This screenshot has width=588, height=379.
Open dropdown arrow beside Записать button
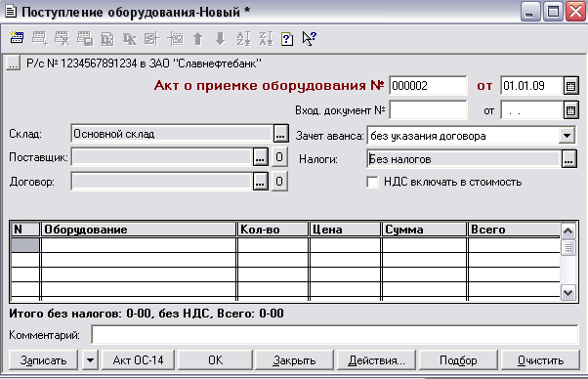pos(90,360)
